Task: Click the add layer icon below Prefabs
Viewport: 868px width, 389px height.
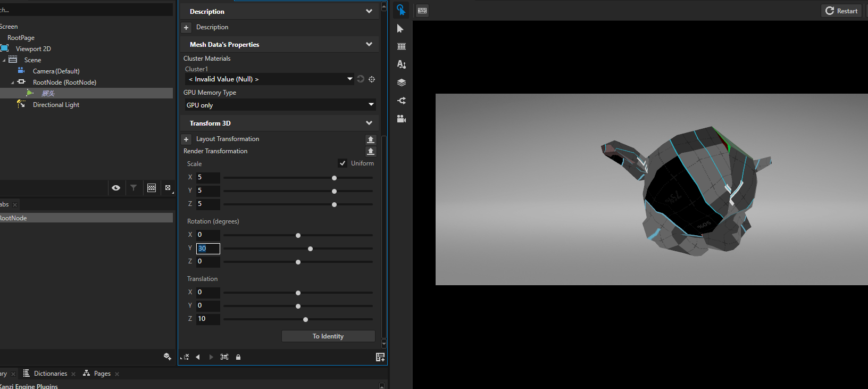Action: coord(168,357)
